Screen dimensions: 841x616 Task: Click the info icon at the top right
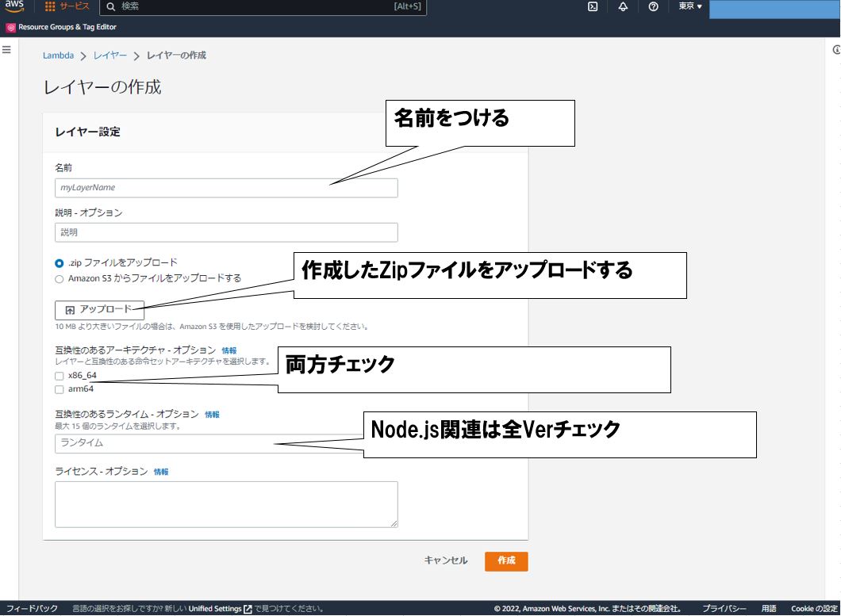point(835,48)
